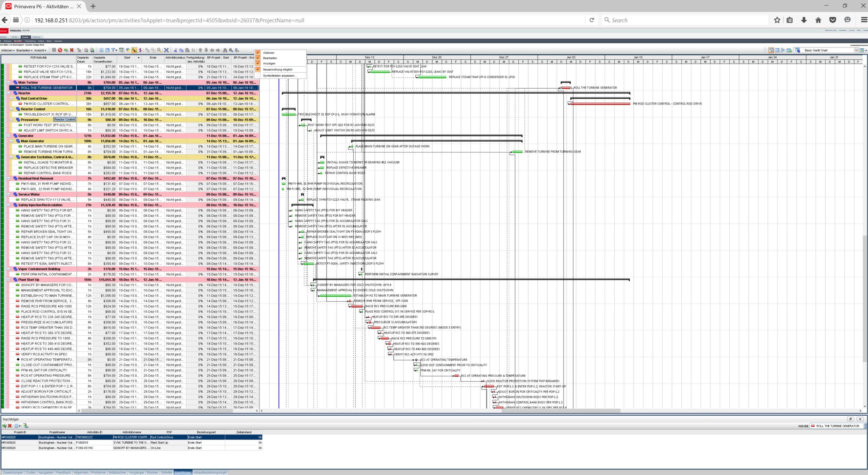Click the highlighted relationship lines icon
Viewport: 868px width, 475px height.
[x=134, y=50]
